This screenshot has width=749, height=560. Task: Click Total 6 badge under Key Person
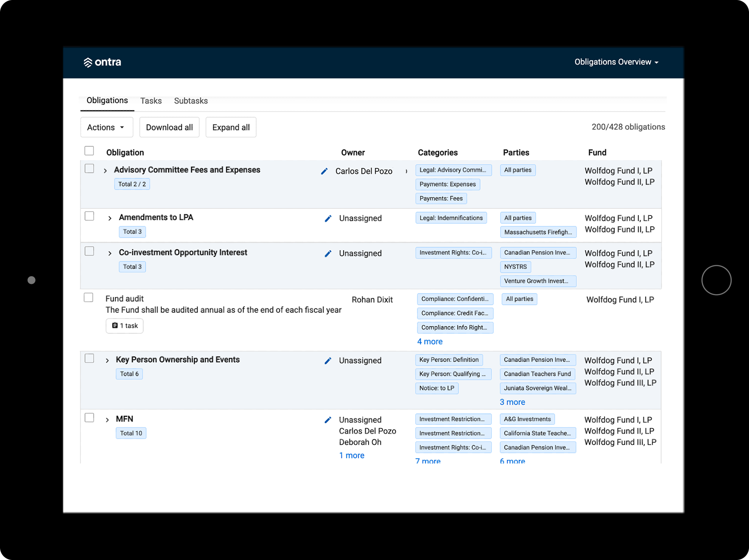click(x=129, y=374)
